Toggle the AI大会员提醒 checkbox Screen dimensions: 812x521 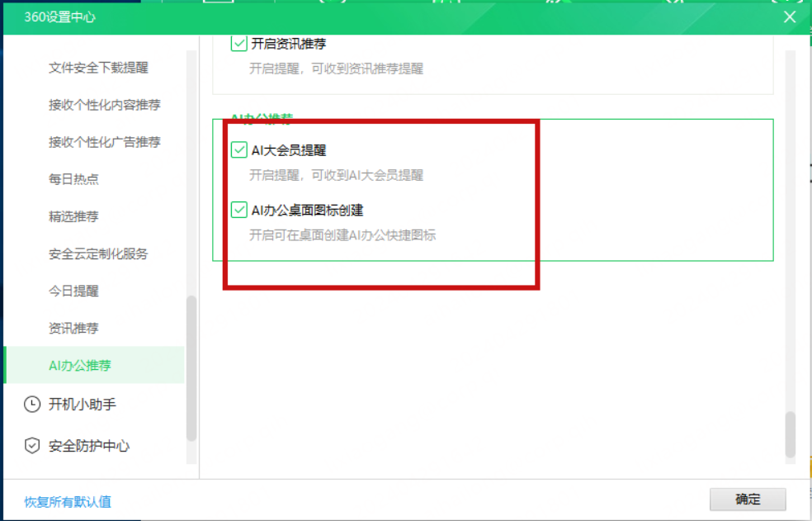pyautogui.click(x=238, y=150)
